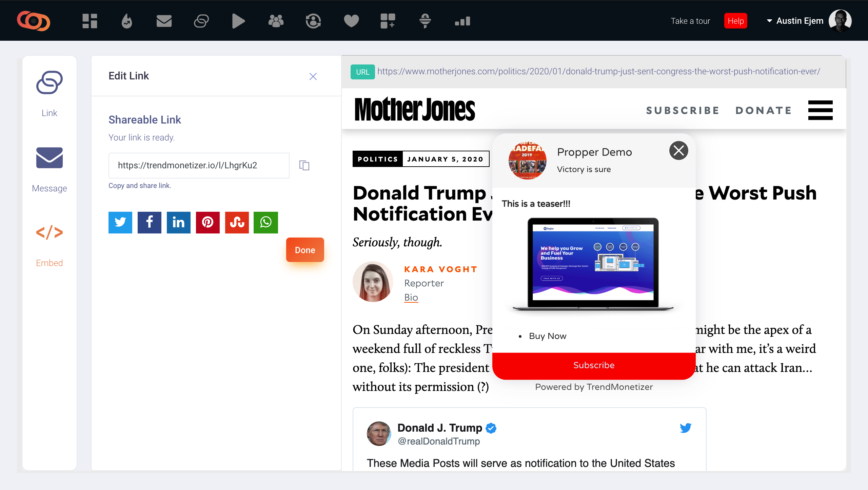
Task: Open the money funnel icon
Action: [x=425, y=21]
